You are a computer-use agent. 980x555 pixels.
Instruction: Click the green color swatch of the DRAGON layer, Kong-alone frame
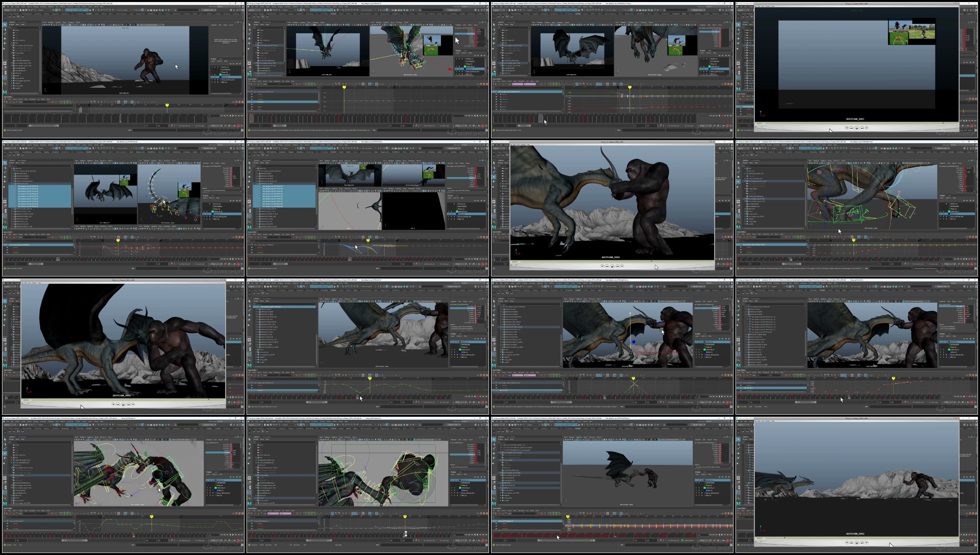tap(220, 74)
